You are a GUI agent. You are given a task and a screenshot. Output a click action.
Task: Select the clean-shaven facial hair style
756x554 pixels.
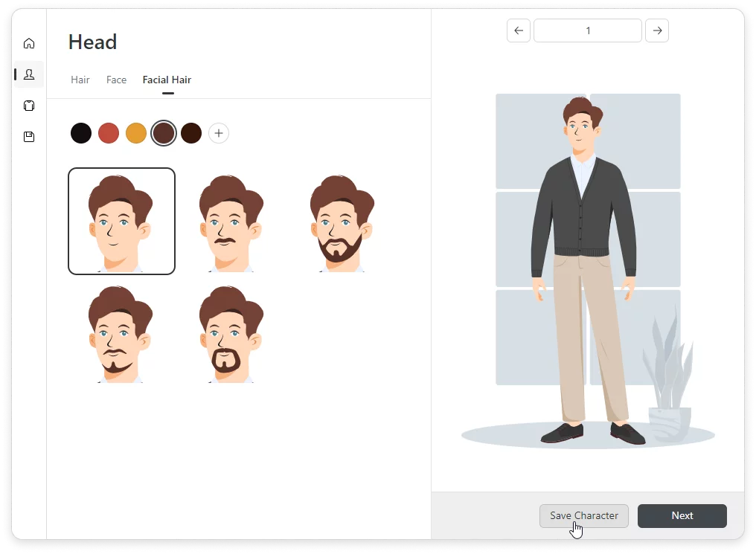(x=121, y=221)
